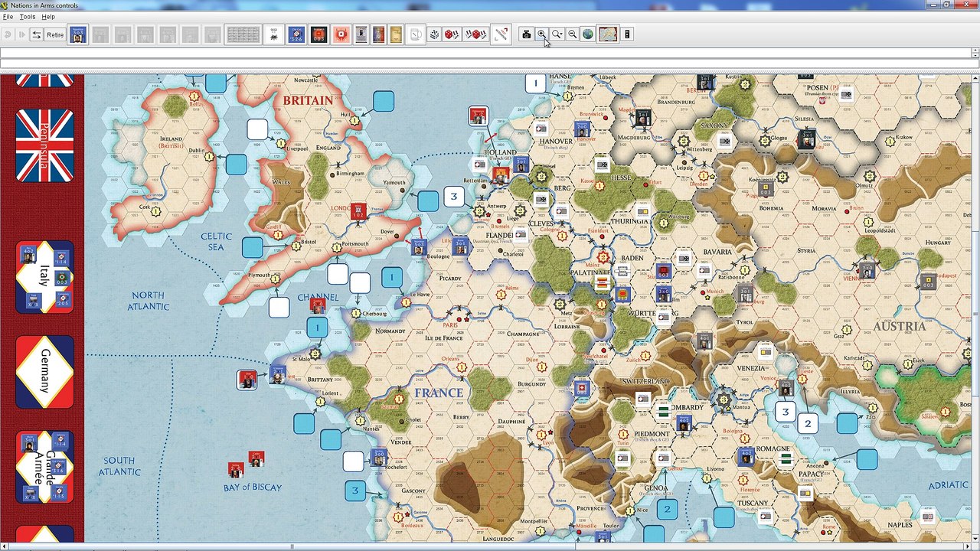Click the black and red counter toolbar icon
The height and width of the screenshot is (551, 980).
click(x=318, y=34)
